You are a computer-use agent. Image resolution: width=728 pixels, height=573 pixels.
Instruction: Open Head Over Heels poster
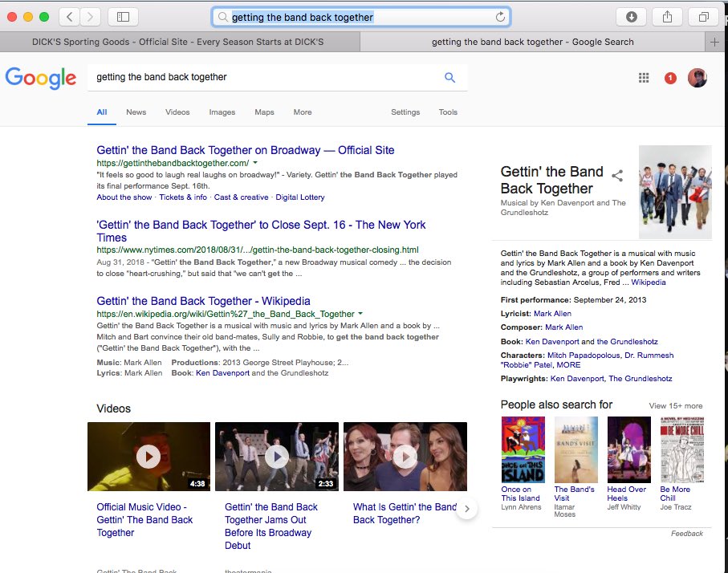tap(628, 449)
